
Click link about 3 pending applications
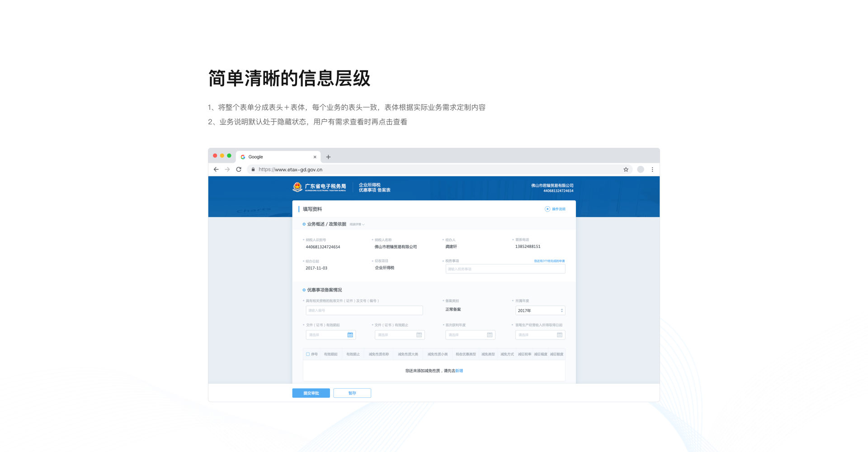click(x=549, y=261)
